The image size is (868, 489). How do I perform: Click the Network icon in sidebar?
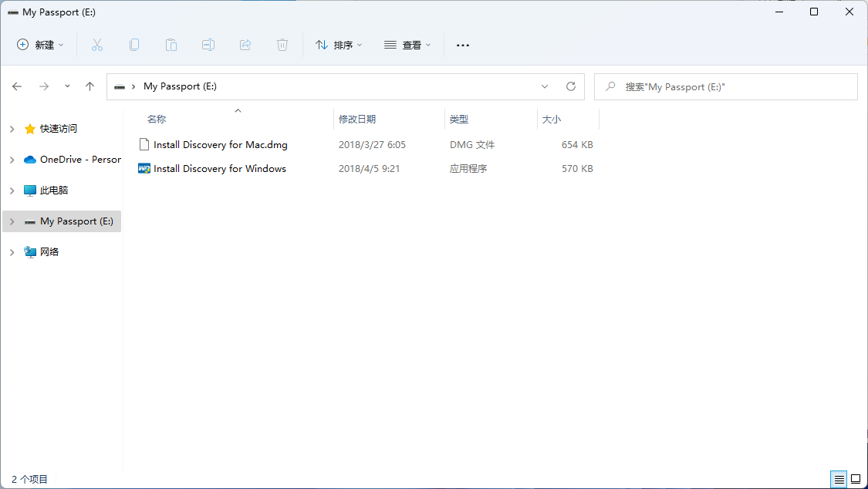pyautogui.click(x=30, y=251)
